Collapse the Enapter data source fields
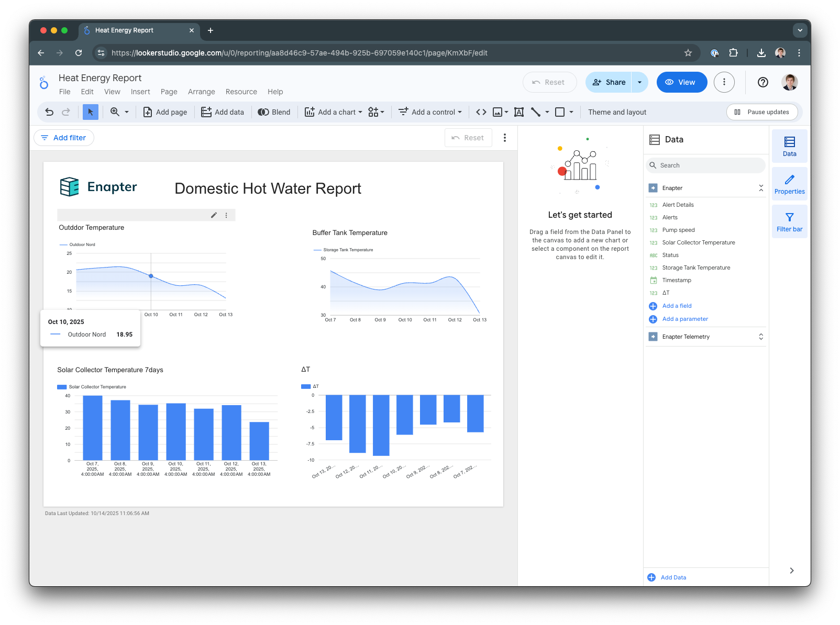This screenshot has height=625, width=840. (761, 188)
